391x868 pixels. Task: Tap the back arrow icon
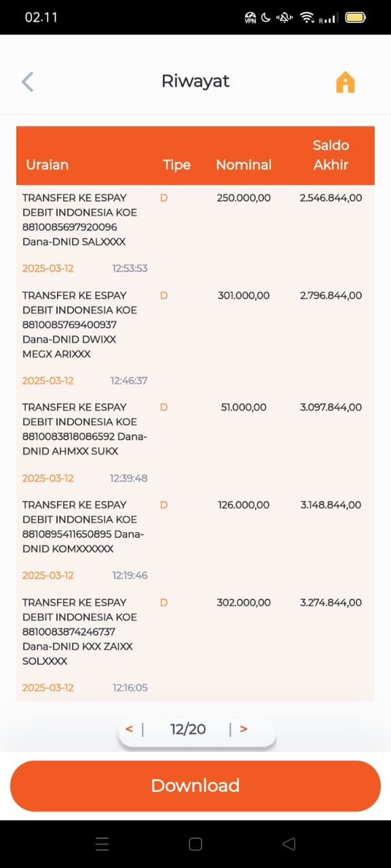(27, 81)
